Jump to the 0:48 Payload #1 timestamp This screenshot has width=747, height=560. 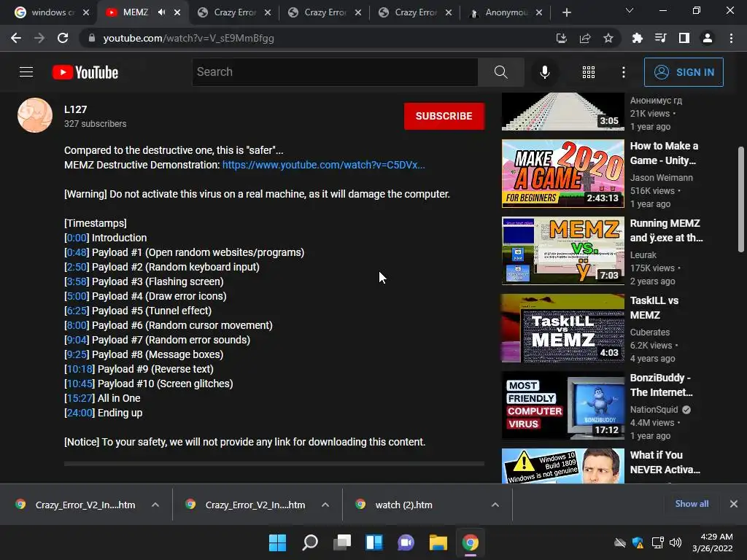pos(77,252)
